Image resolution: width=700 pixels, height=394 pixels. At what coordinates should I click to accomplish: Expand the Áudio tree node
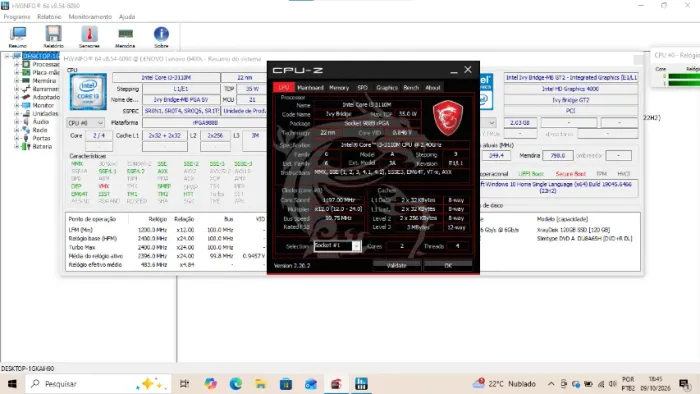[x=17, y=121]
